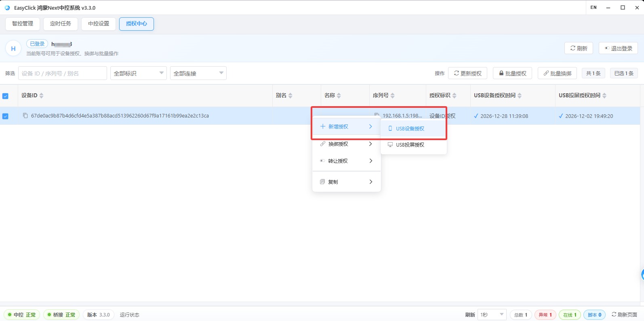The width and height of the screenshot is (644, 321).
Task: Open the 全部标识 filter dropdown
Action: 139,73
